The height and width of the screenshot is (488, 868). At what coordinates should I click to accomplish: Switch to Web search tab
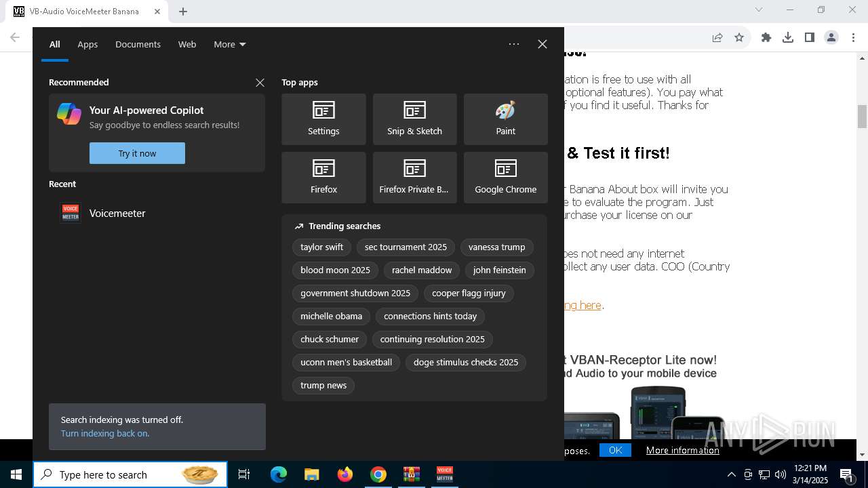187,44
